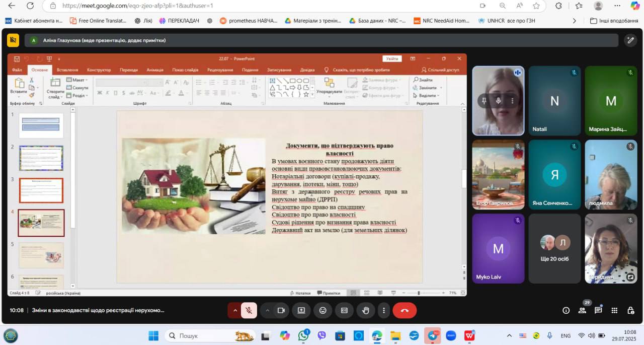
Task: Open the share screen (Present now) control
Action: pyautogui.click(x=301, y=310)
